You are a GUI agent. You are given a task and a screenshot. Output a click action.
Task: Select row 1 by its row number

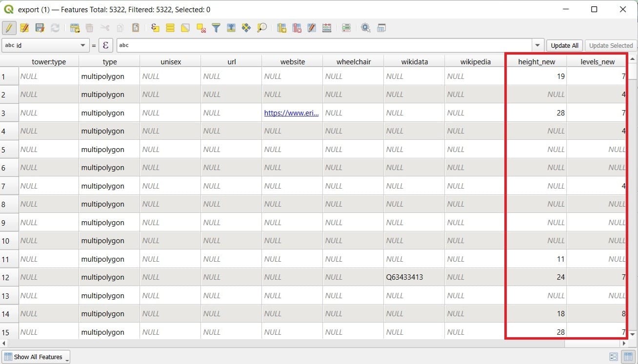[x=9, y=77]
